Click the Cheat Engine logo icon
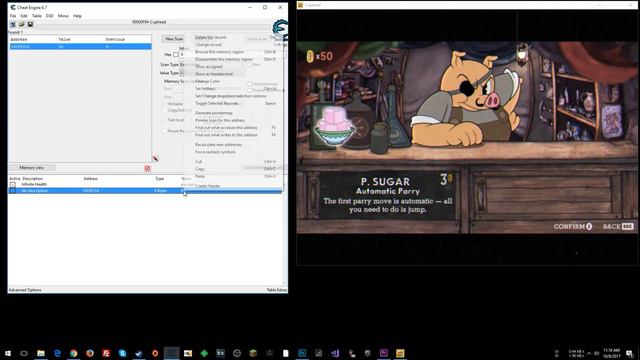The height and width of the screenshot is (360, 640). (x=280, y=29)
